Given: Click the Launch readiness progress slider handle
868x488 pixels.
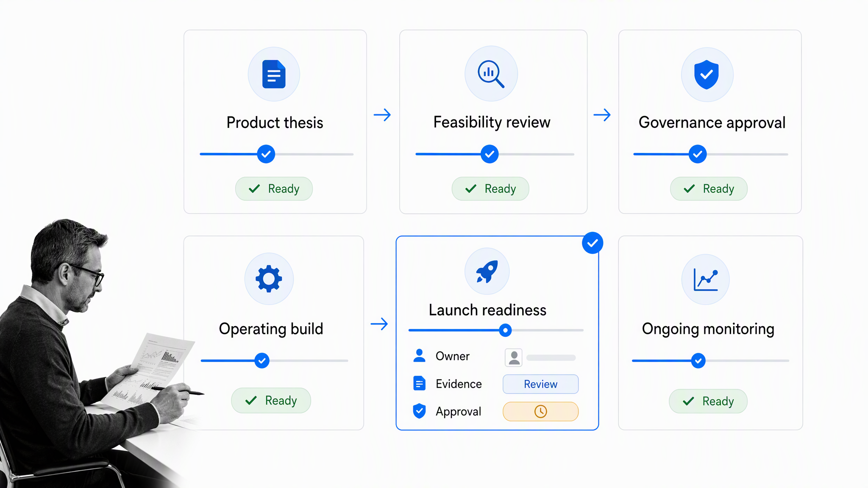Looking at the screenshot, I should (x=505, y=330).
